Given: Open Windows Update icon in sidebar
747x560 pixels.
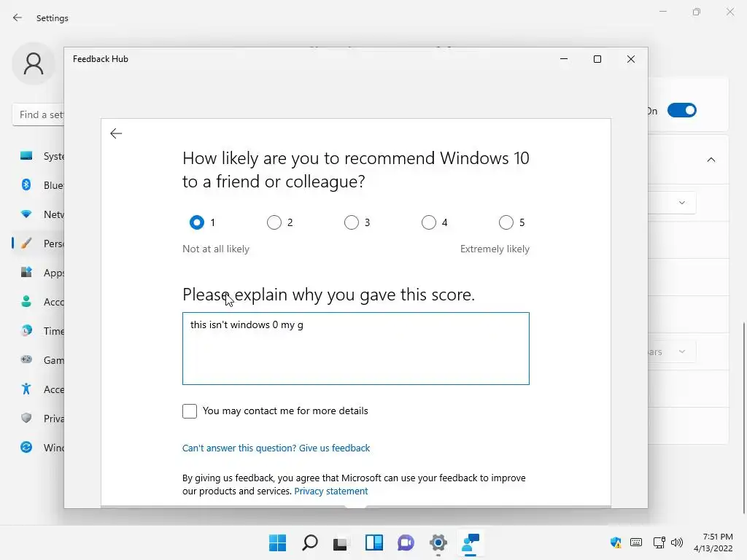Looking at the screenshot, I should (26, 447).
